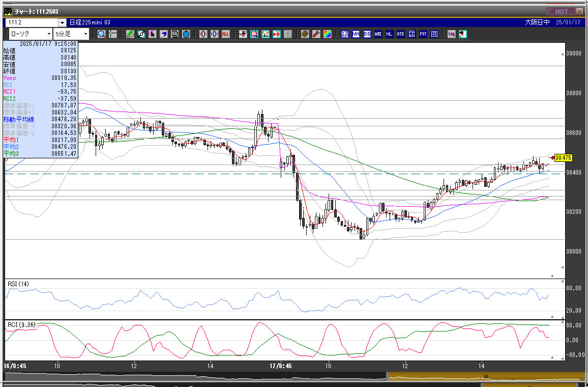Click the chart window title icon
The width and height of the screenshot is (588, 387).
click(x=8, y=12)
